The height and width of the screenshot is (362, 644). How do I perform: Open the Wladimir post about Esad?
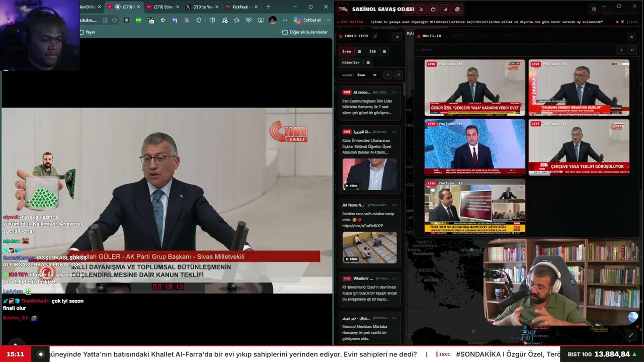[370, 290]
